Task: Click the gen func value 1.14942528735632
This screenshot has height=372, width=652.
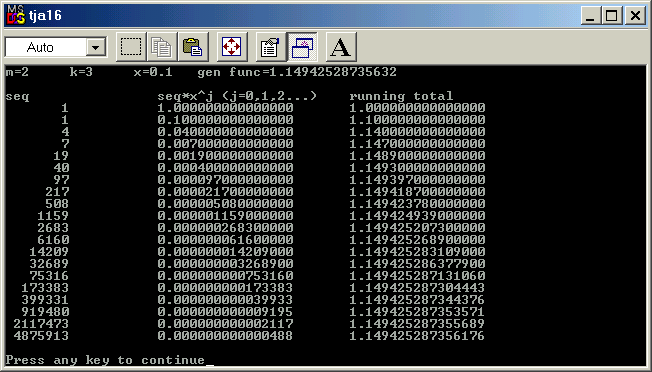Action: [333, 72]
